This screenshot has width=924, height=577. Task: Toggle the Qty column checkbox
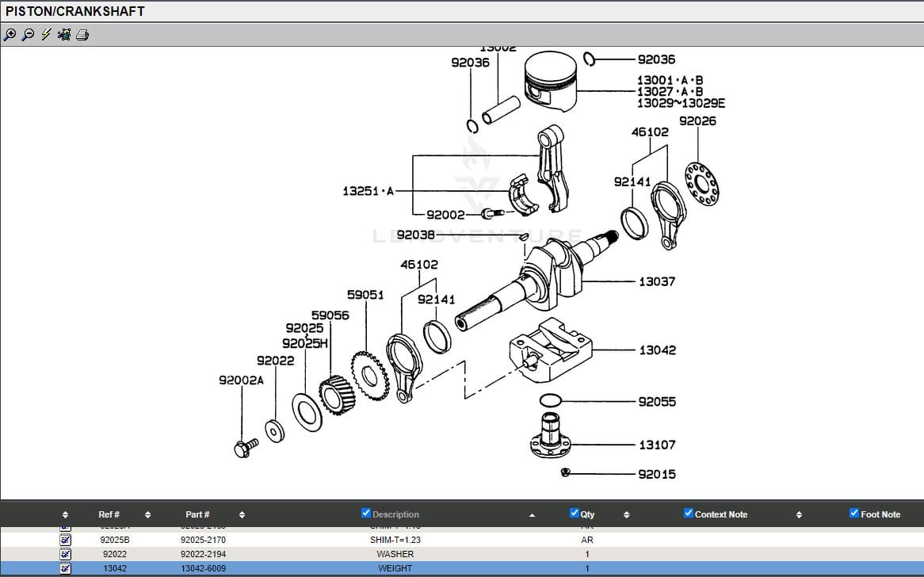pyautogui.click(x=575, y=514)
